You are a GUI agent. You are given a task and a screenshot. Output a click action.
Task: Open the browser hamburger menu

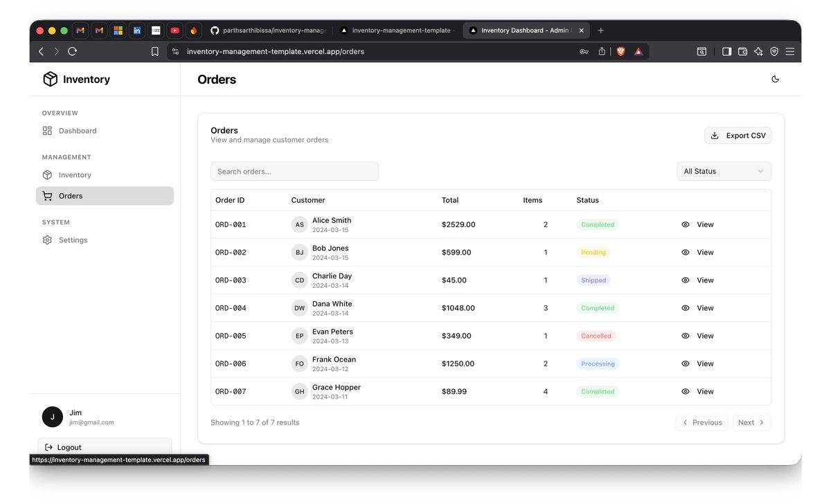coord(790,51)
